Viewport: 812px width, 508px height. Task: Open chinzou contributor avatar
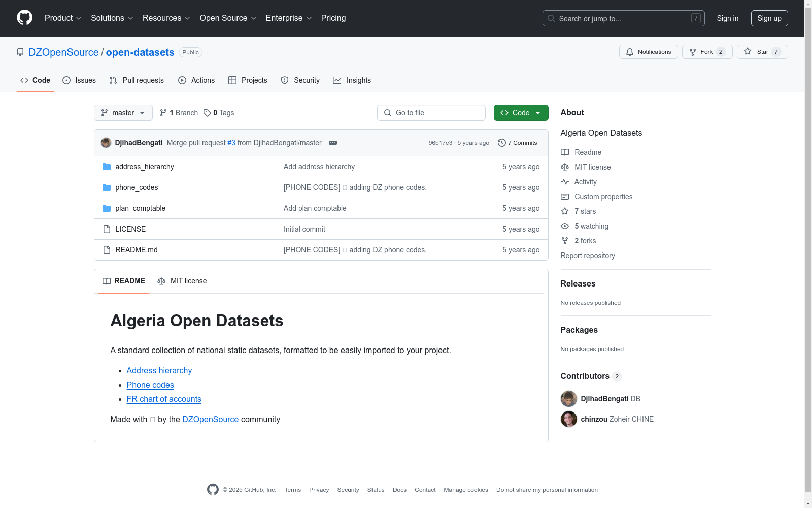(569, 419)
